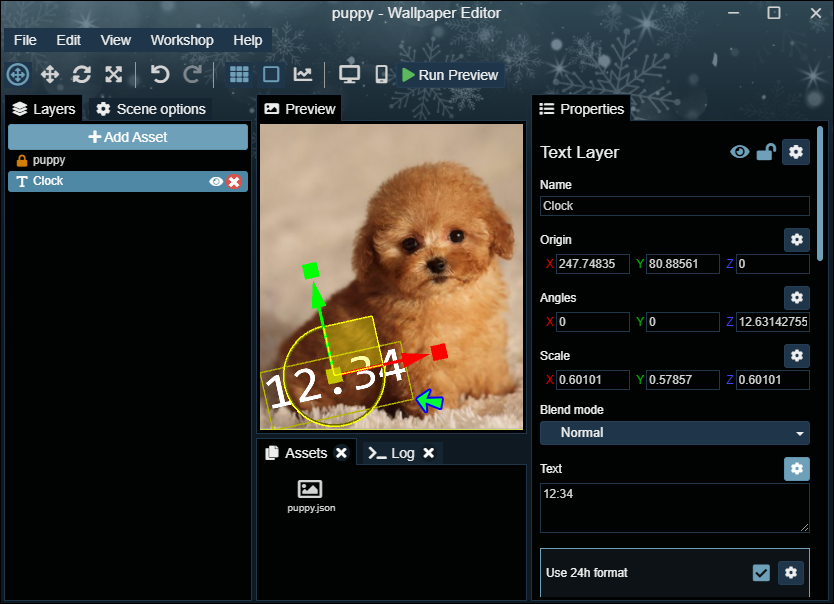
Task: Click the Add Asset button
Action: [128, 137]
